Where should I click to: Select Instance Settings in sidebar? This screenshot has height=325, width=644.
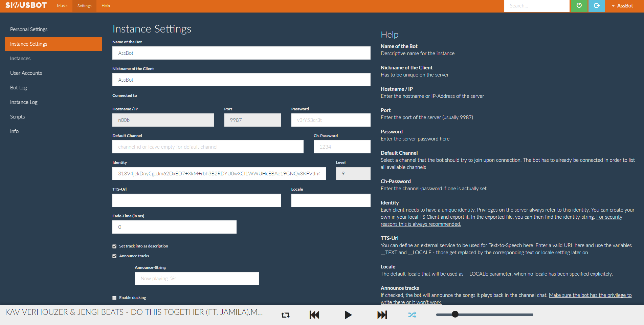click(x=53, y=44)
